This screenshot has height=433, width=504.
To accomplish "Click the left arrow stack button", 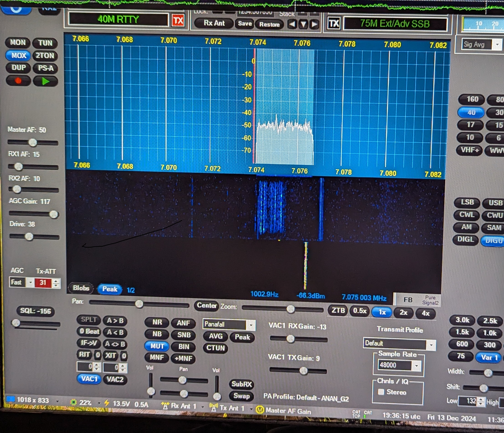I will point(292,24).
